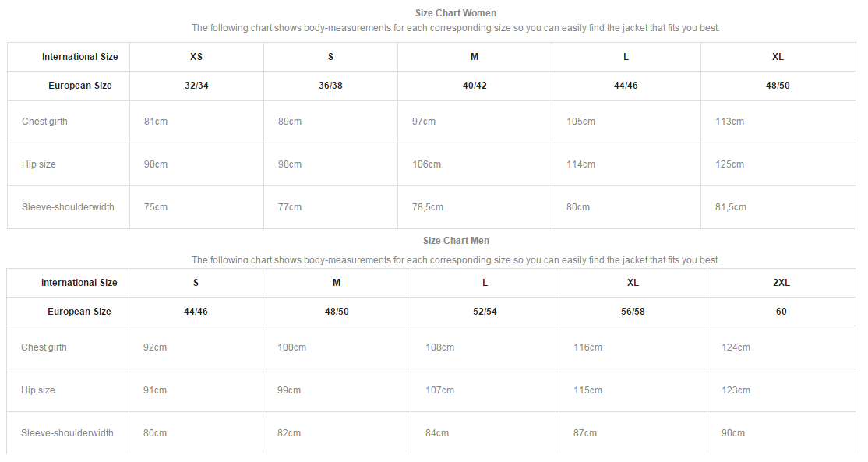Image resolution: width=868 pixels, height=462 pixels.
Task: Select the 125cm hip size value
Action: (729, 164)
